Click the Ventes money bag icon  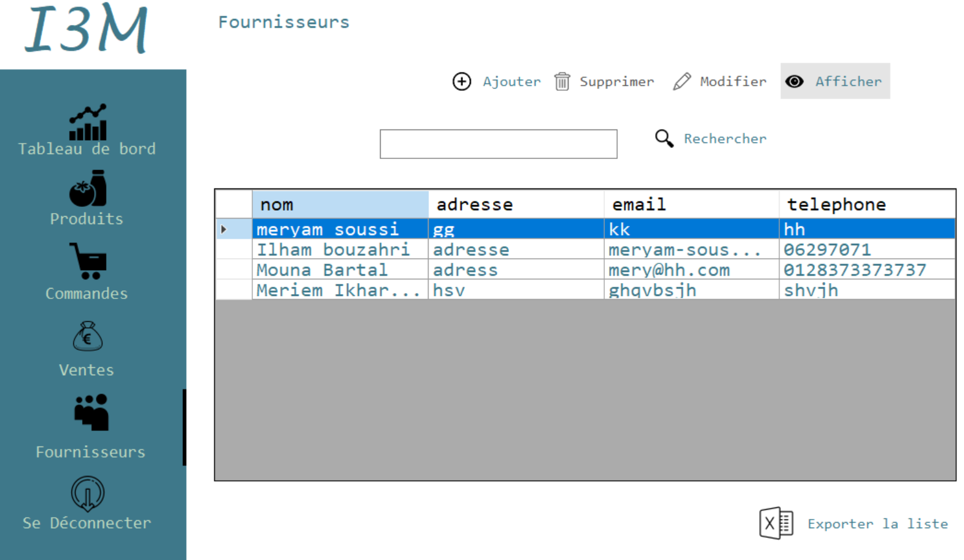[87, 336]
